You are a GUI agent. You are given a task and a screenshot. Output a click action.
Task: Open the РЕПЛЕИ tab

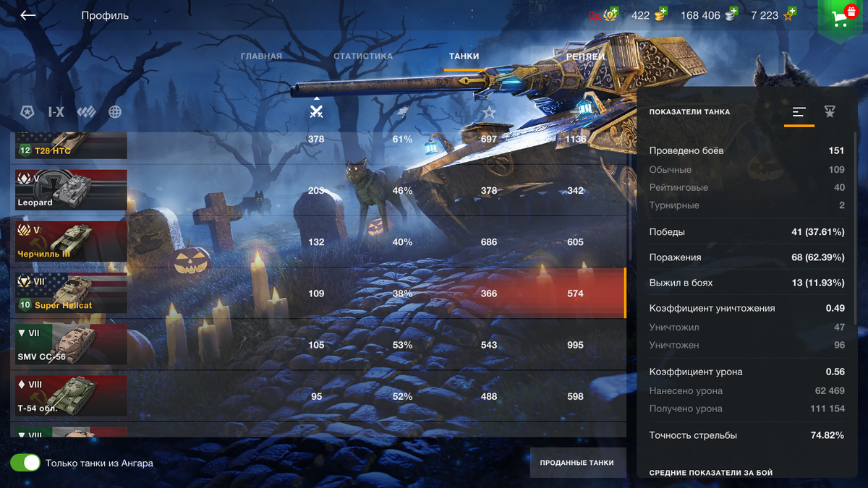pyautogui.click(x=586, y=56)
